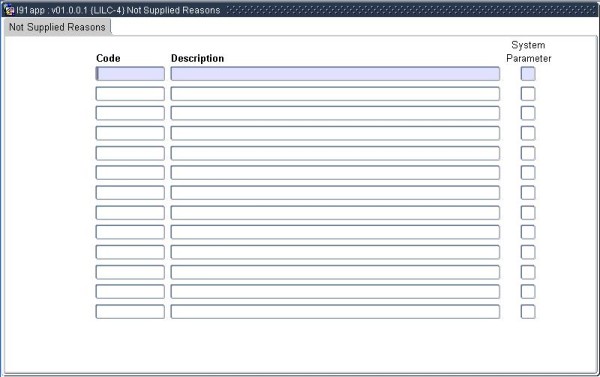Enable the System Parameter checkbox in the third row
Image resolution: width=600 pixels, height=377 pixels.
tap(528, 113)
